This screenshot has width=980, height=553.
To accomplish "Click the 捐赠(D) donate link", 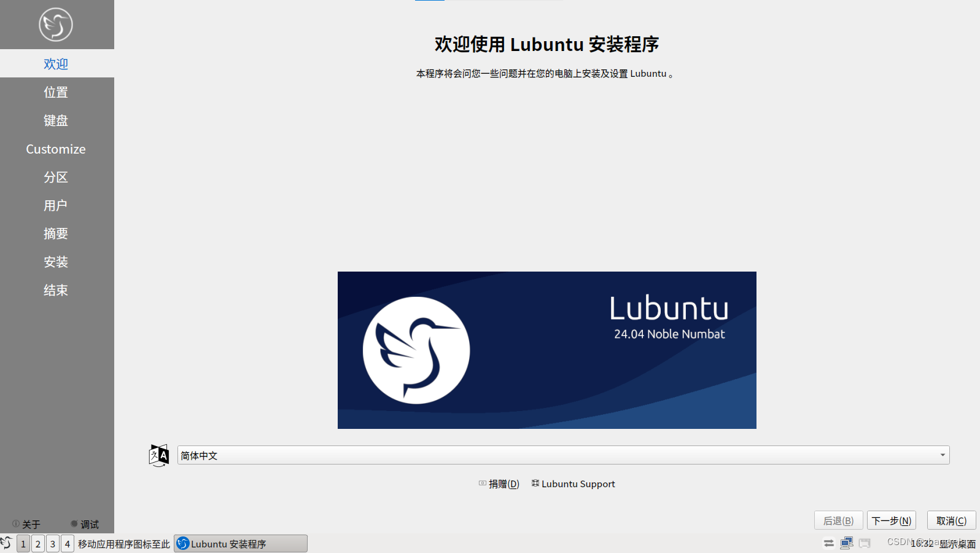I will (x=499, y=484).
